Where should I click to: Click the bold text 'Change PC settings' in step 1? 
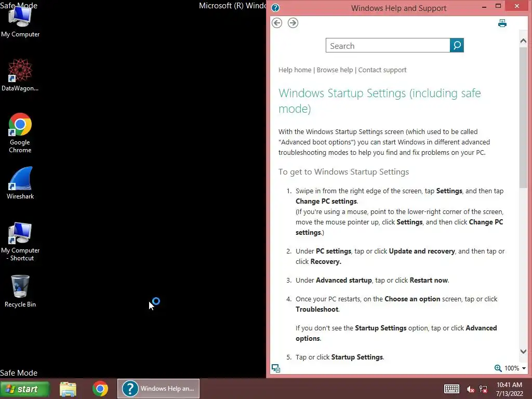[326, 201]
